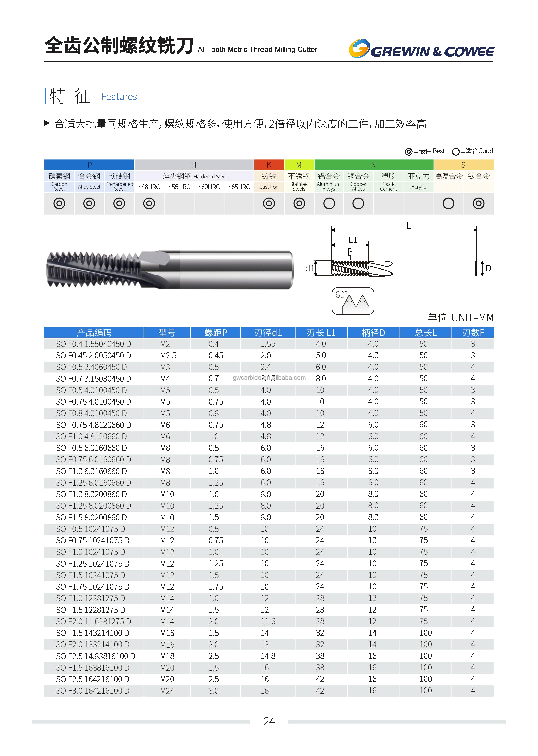Viewport: 538px width, 756px height.
Task: Click the 刃长 L1 column header
Action: [321, 333]
